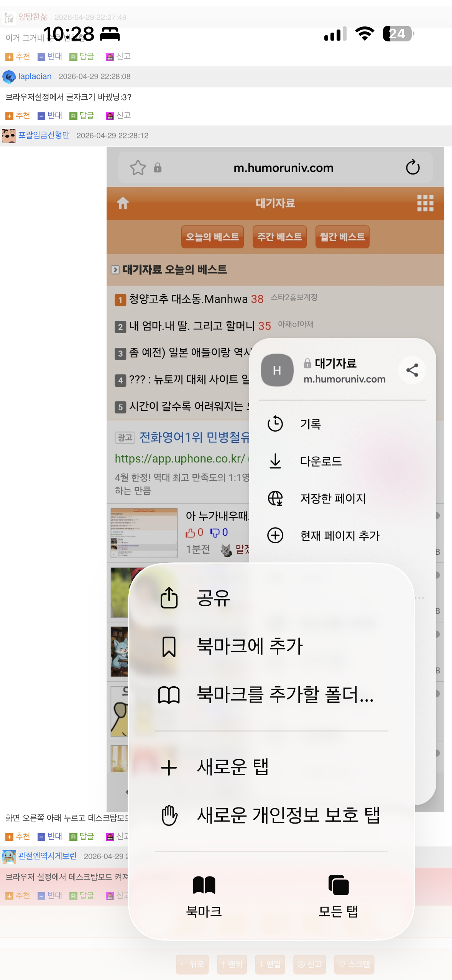
Task: Click the 주간 베스트 button
Action: tap(279, 237)
